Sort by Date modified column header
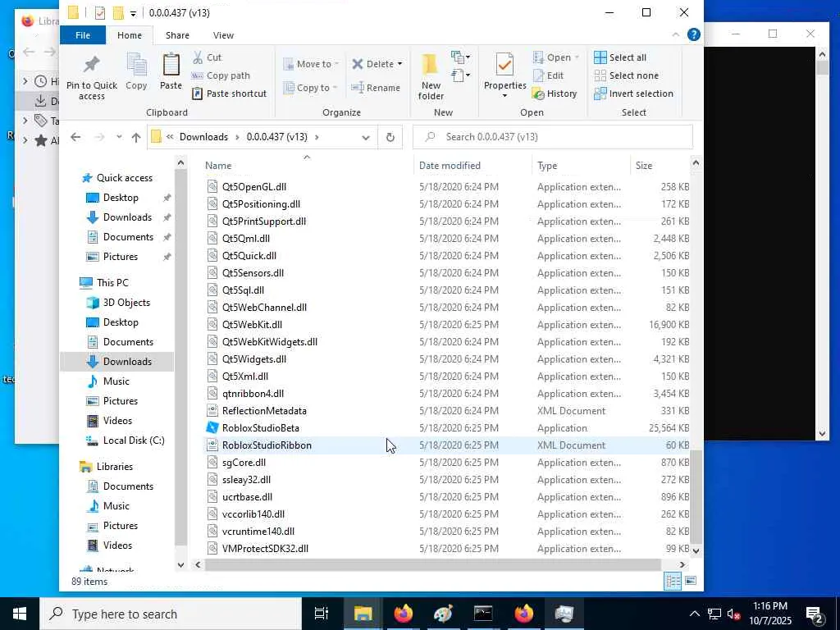The width and height of the screenshot is (840, 630). coord(450,166)
